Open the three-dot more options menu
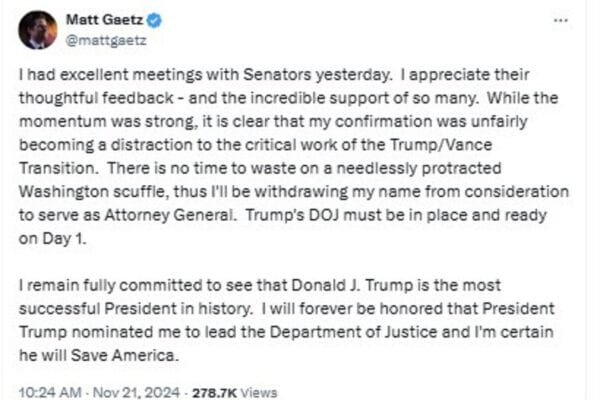The height and width of the screenshot is (400, 600). coord(561,20)
